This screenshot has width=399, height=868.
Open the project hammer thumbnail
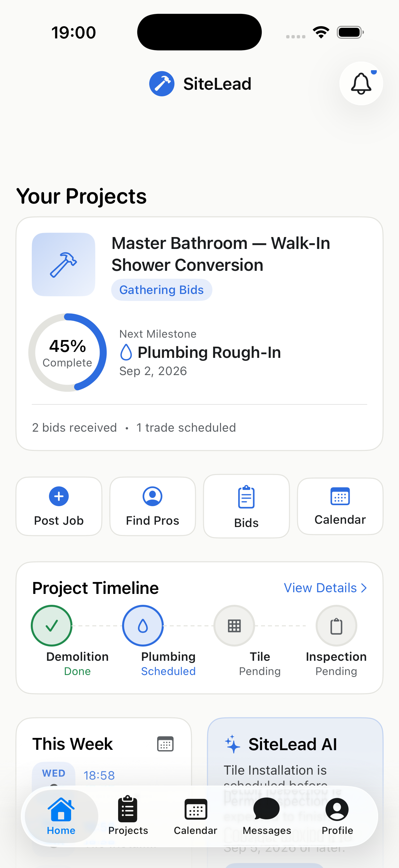[x=63, y=265]
